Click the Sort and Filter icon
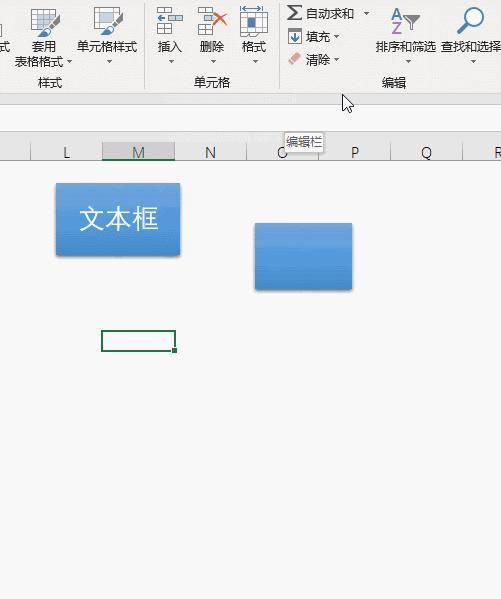The height and width of the screenshot is (599, 501). [x=405, y=22]
